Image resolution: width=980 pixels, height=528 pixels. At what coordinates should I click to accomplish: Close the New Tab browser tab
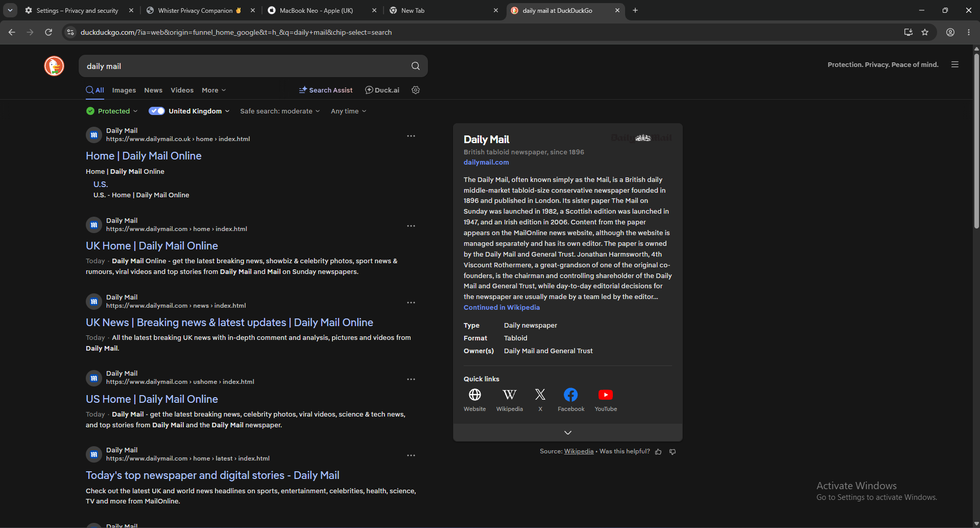496,10
